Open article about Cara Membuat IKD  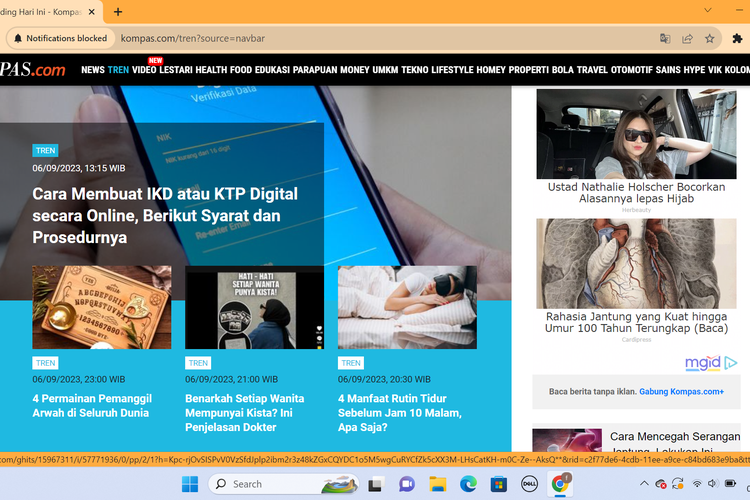click(165, 215)
